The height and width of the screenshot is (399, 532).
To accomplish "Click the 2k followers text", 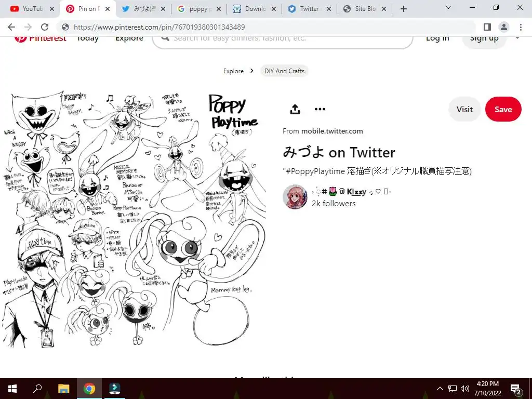I will pos(334,204).
